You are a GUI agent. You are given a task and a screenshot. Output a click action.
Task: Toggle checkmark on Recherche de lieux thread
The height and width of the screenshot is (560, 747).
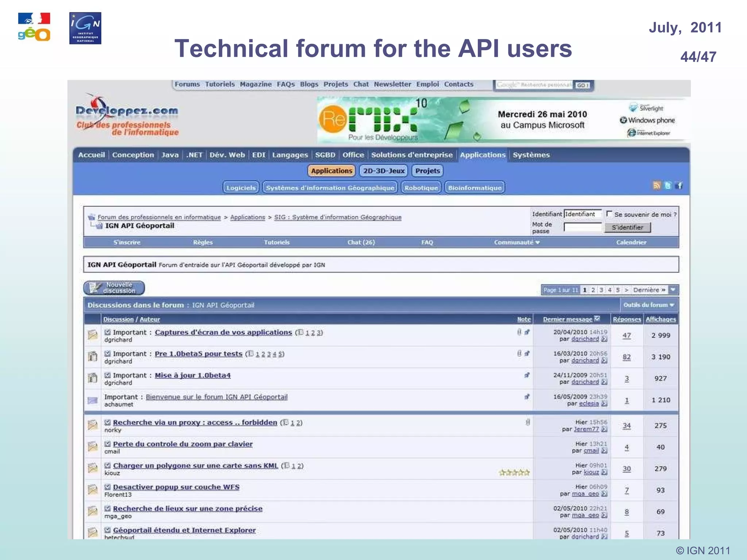pos(108,508)
